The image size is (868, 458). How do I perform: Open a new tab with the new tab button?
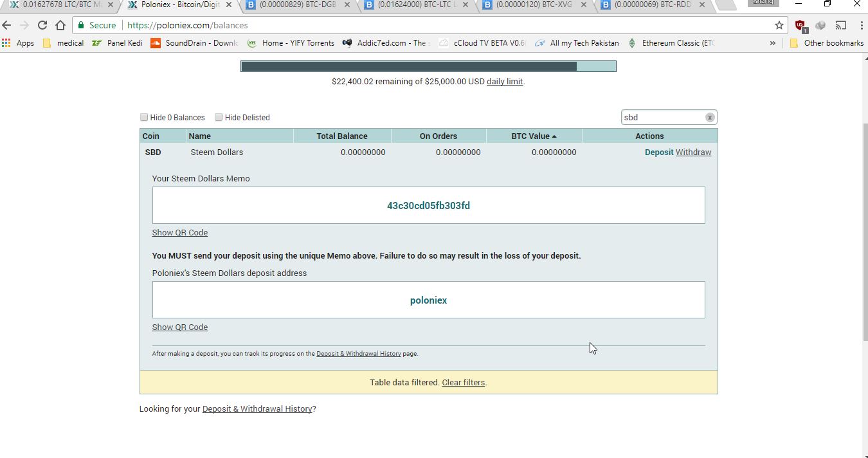tap(727, 5)
